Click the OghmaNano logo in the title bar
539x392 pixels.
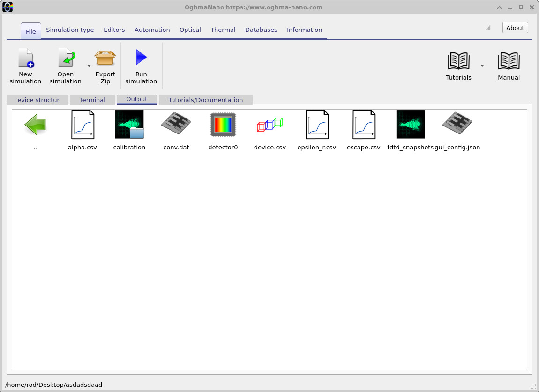coord(7,7)
